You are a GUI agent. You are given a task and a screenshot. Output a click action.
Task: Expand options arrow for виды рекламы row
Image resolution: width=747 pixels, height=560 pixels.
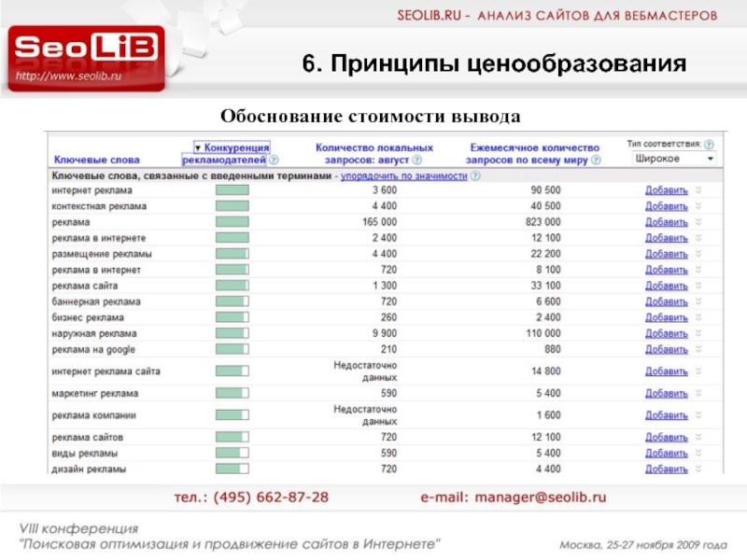698,453
